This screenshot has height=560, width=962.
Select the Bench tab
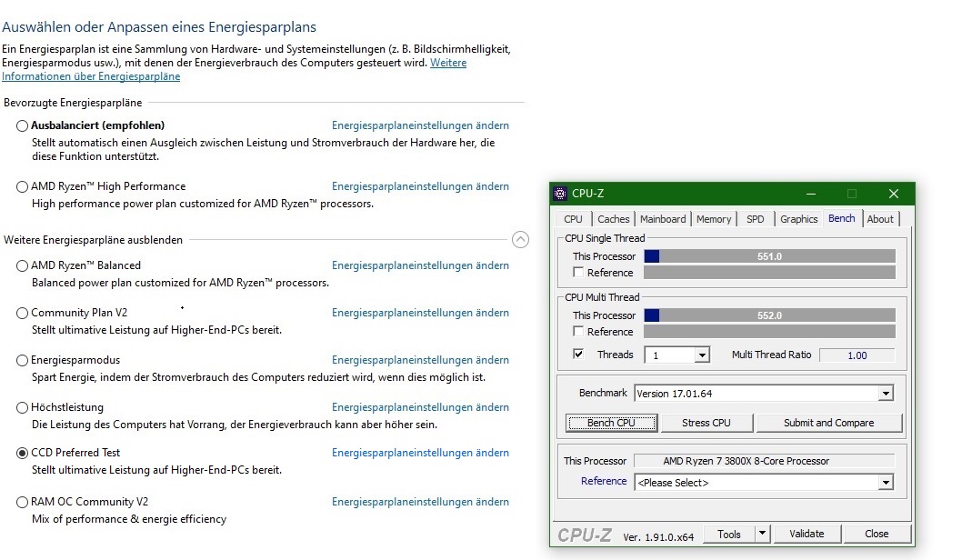(x=841, y=218)
